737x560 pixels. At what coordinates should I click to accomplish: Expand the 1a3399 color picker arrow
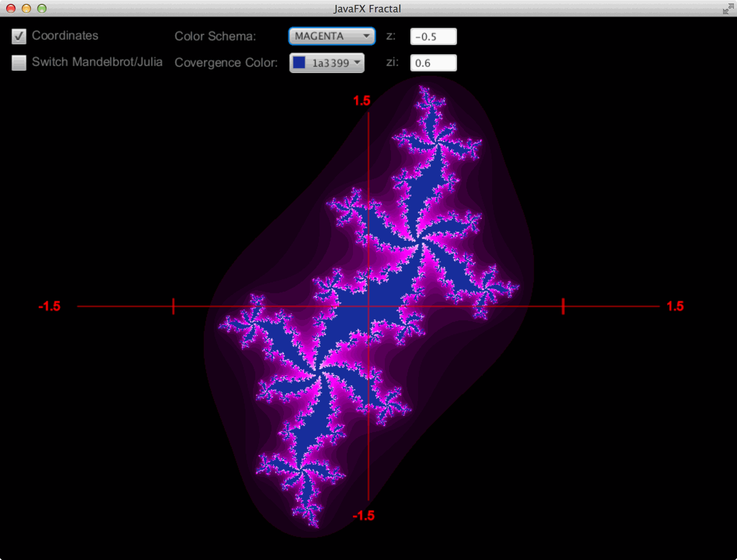357,62
